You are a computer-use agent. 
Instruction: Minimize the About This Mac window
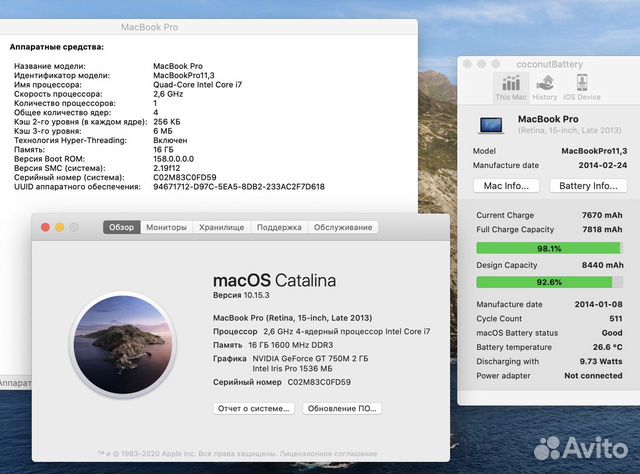tap(60, 227)
